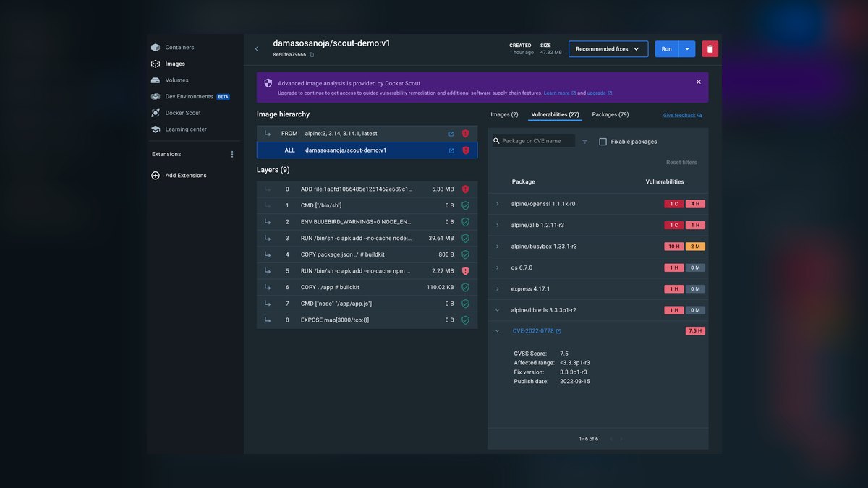This screenshot has width=868, height=488.
Task: Click search magnifier in package search field
Action: 497,141
